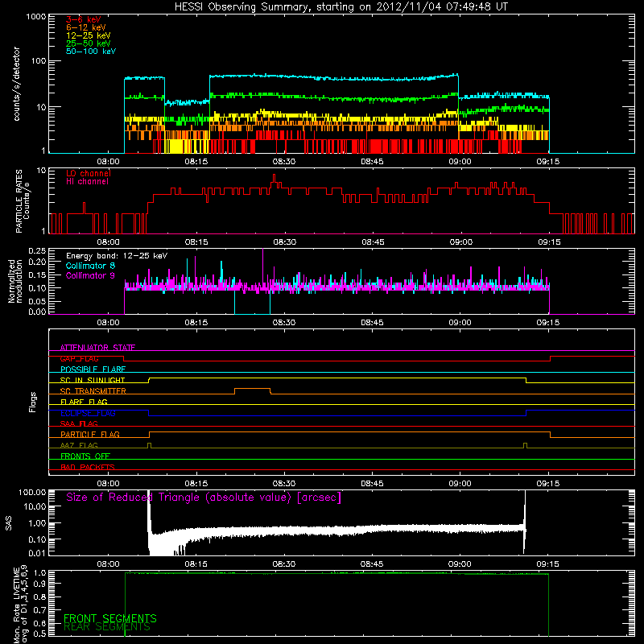Viewport: 644px width, 644px height.
Task: Click the SAA_FLAG label
Action: coord(79,424)
